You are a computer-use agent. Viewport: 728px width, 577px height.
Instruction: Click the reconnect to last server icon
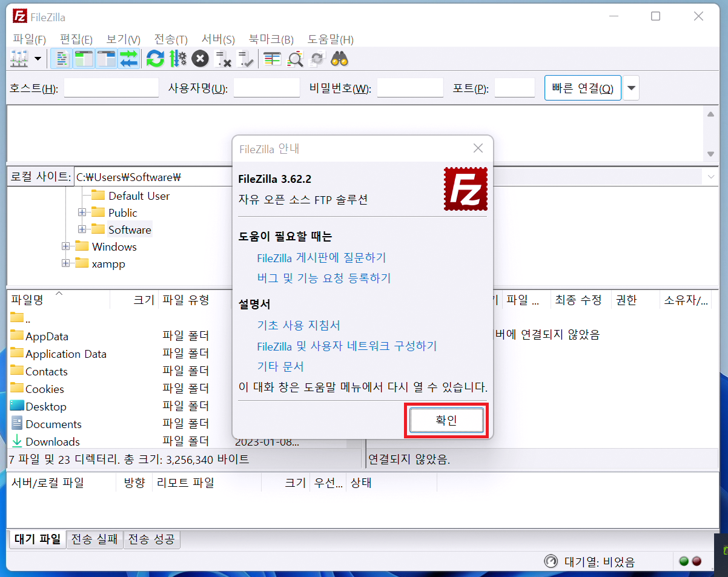pos(245,59)
